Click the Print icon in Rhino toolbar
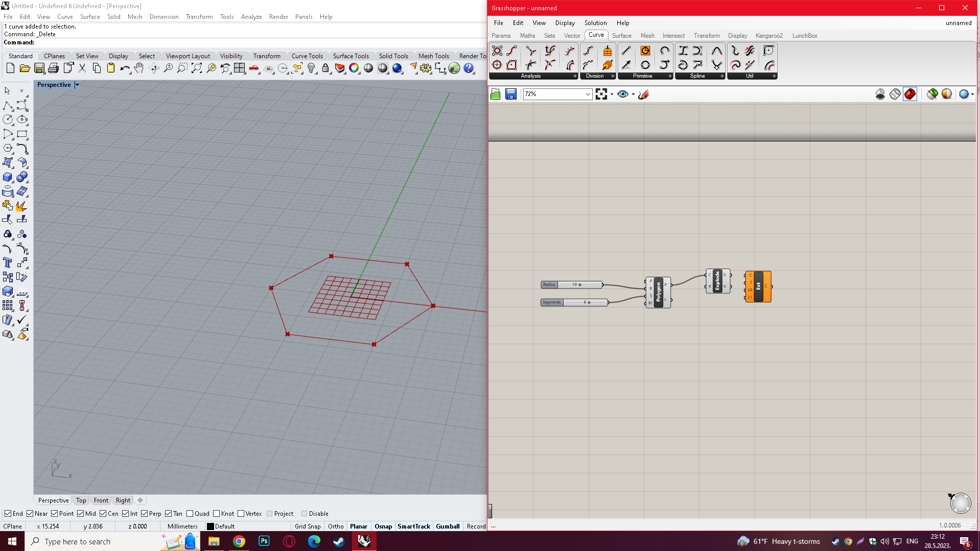Image resolution: width=980 pixels, height=551 pixels. click(x=53, y=68)
